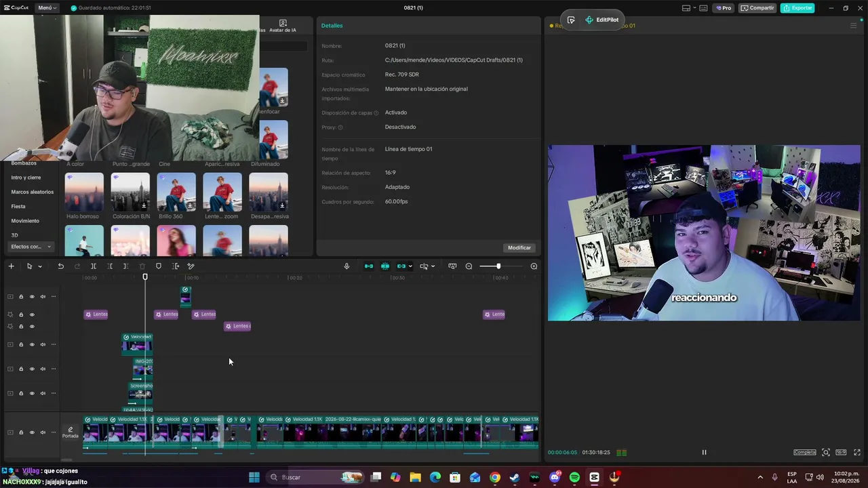Viewport: 868px width, 488px height.
Task: Add a marker with the shield-shaped marker icon
Action: click(x=159, y=266)
